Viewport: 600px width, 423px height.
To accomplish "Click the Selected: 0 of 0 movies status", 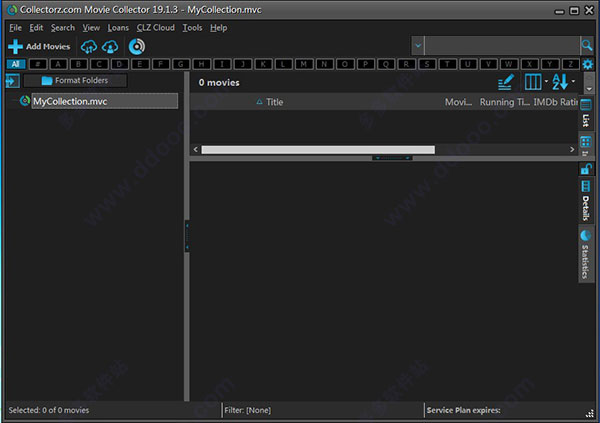I will coord(49,410).
